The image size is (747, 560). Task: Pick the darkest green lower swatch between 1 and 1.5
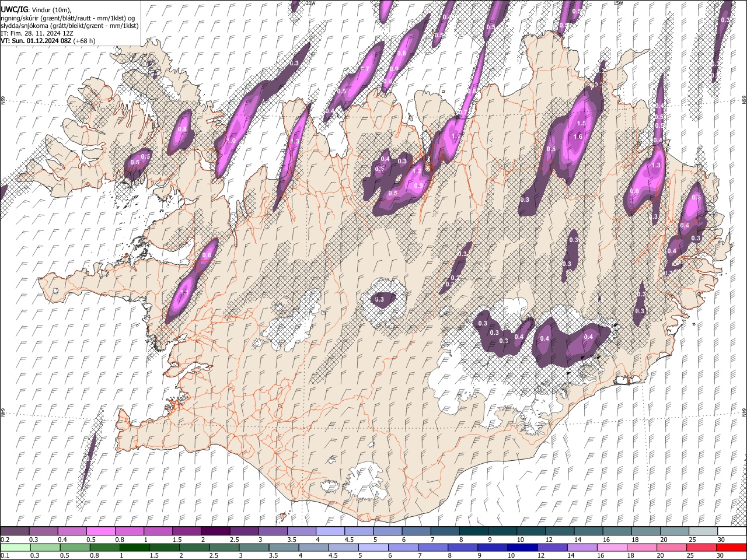[x=135, y=547]
